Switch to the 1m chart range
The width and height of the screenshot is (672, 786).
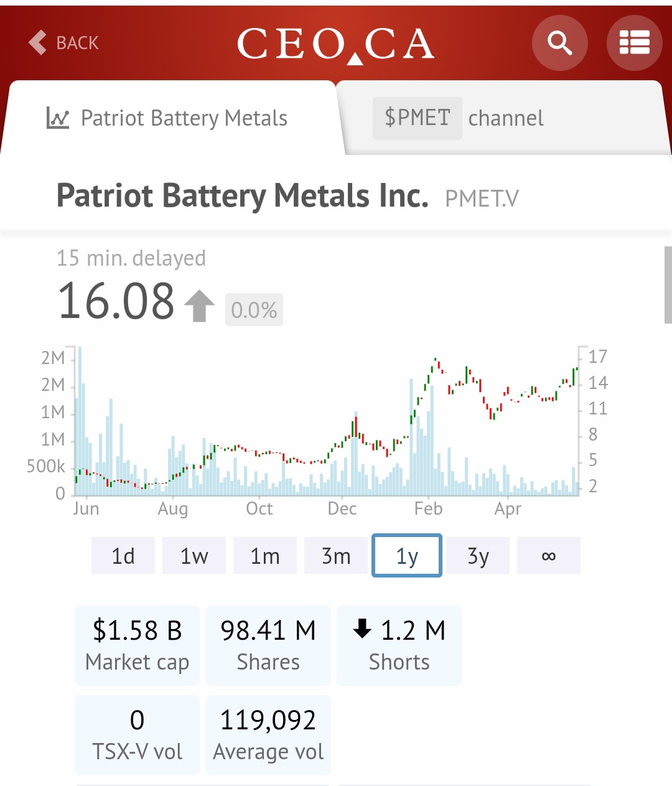[265, 555]
